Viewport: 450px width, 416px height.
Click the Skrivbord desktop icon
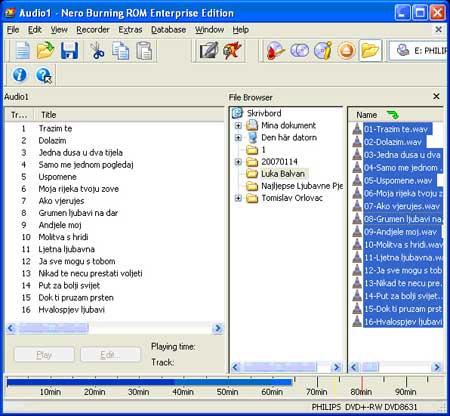click(237, 113)
